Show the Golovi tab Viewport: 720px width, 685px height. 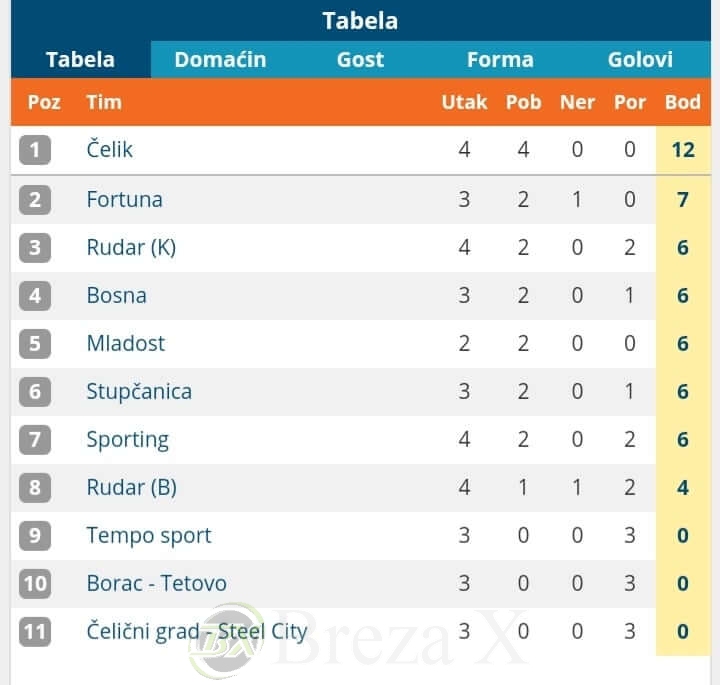(640, 59)
